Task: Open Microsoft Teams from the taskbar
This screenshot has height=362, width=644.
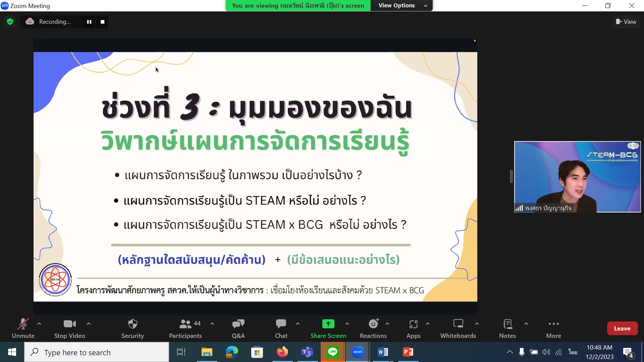Action: pos(308,352)
